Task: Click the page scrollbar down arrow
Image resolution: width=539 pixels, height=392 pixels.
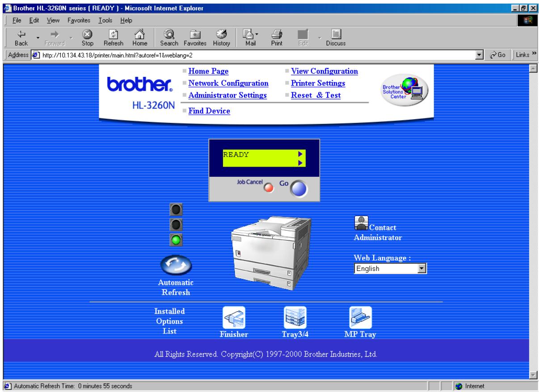Action: (x=533, y=375)
